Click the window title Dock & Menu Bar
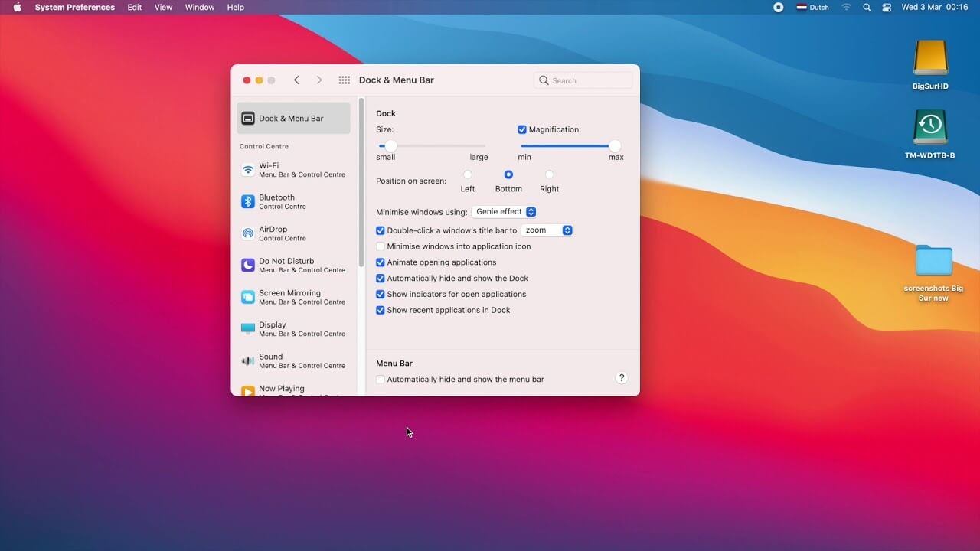The height and width of the screenshot is (551, 980). tap(397, 80)
